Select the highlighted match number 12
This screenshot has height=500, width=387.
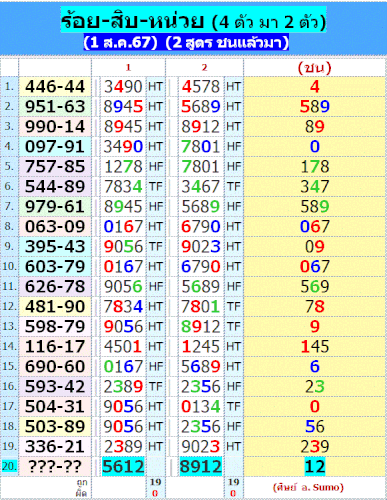pos(315,466)
